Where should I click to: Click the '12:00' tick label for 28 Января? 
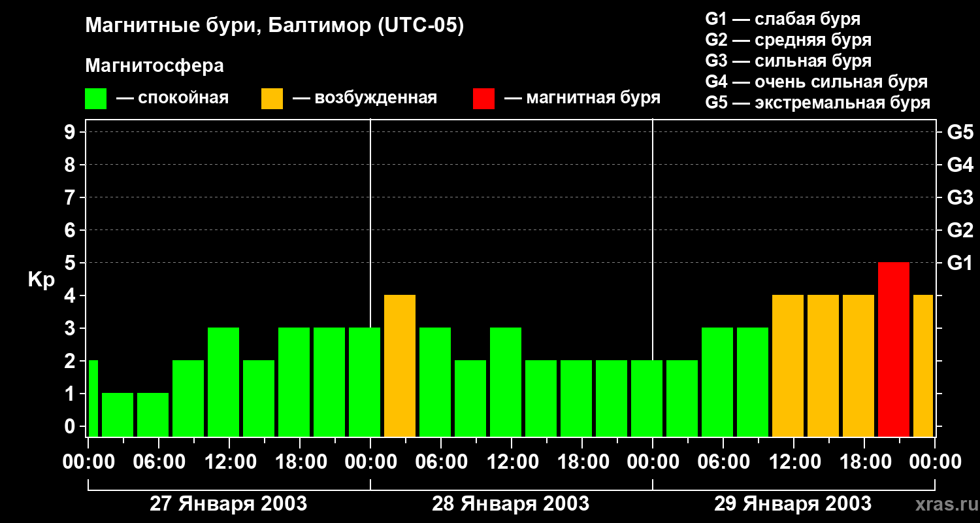click(512, 462)
